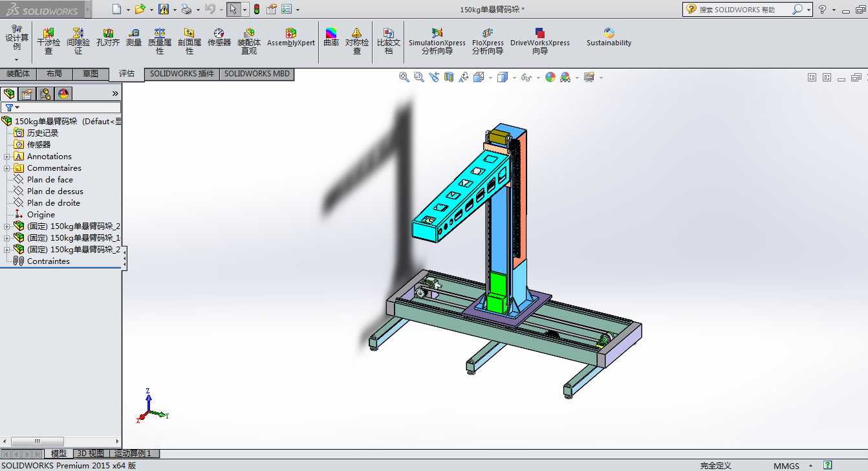Image resolution: width=868 pixels, height=471 pixels.
Task: Expand the Commentaires folder node
Action: coord(7,168)
